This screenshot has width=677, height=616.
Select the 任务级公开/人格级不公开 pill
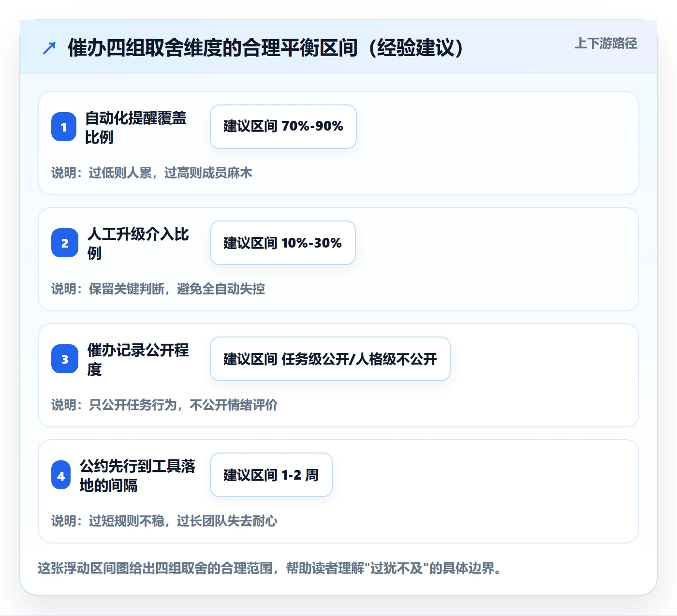[330, 359]
